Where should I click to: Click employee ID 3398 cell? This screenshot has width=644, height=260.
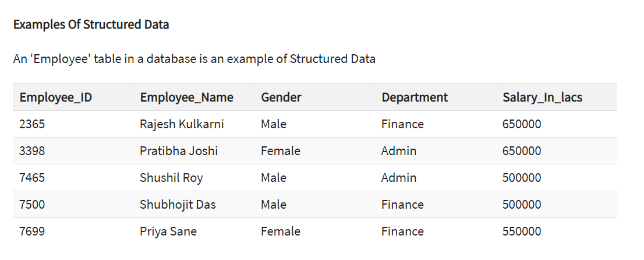pyautogui.click(x=32, y=151)
